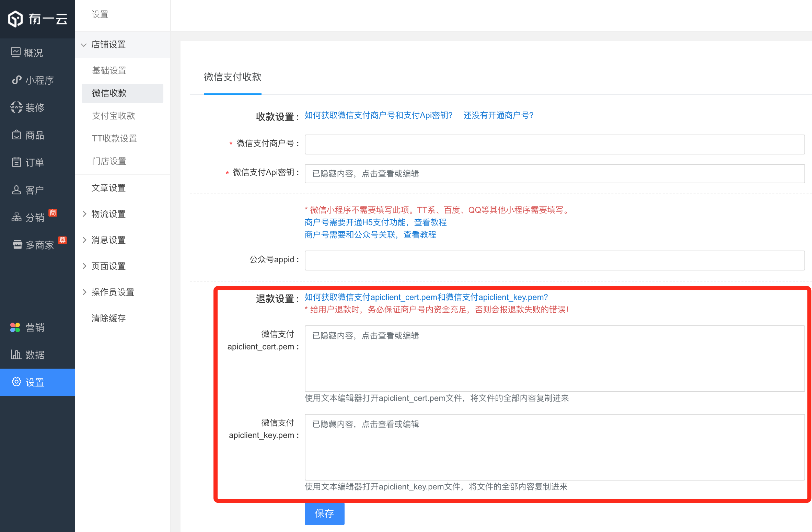Select 支付宝收款 in the submenu
Viewport: 812px width, 532px height.
pos(114,116)
